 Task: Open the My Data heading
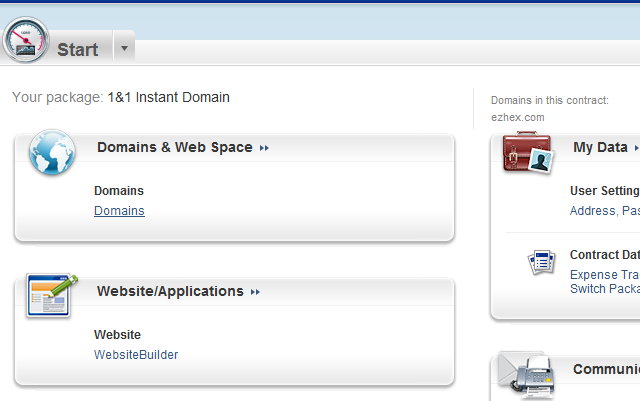pos(600,147)
